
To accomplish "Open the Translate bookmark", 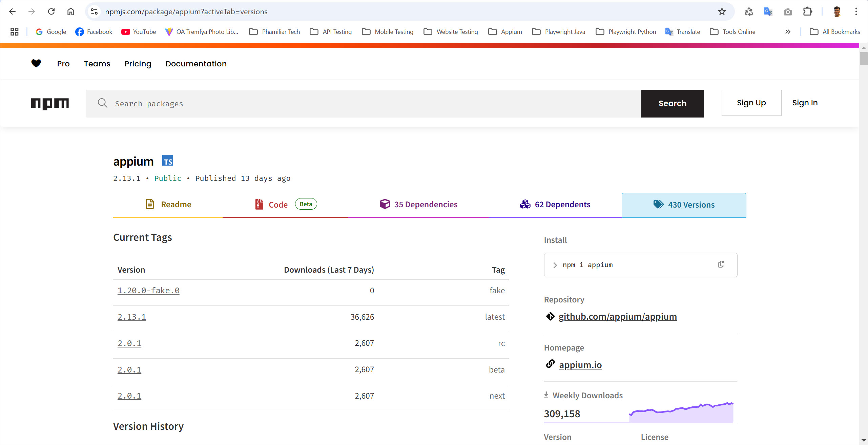I will 682,31.
